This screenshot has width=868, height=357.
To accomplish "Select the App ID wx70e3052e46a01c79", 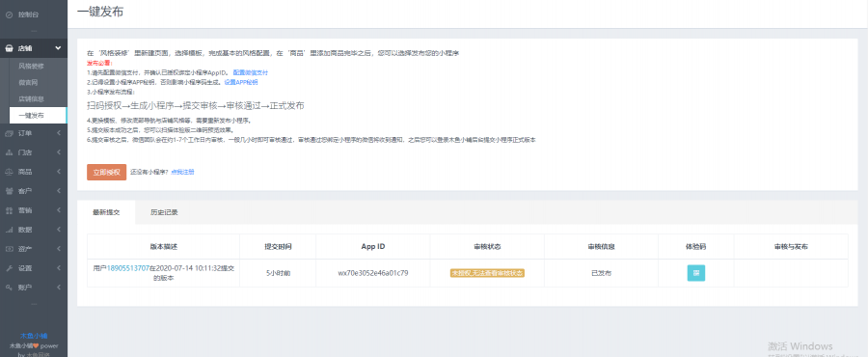I will [x=373, y=273].
